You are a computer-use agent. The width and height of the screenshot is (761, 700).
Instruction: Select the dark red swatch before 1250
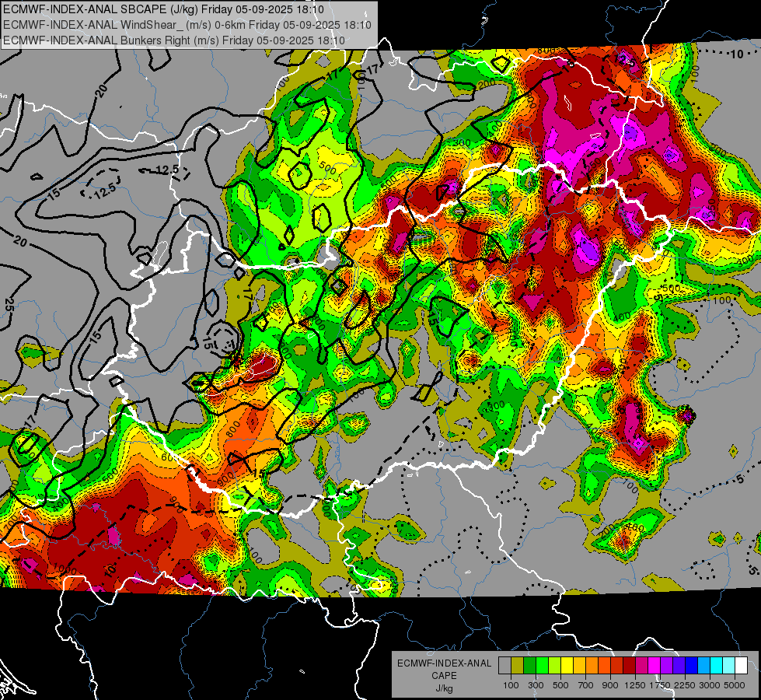tap(629, 665)
